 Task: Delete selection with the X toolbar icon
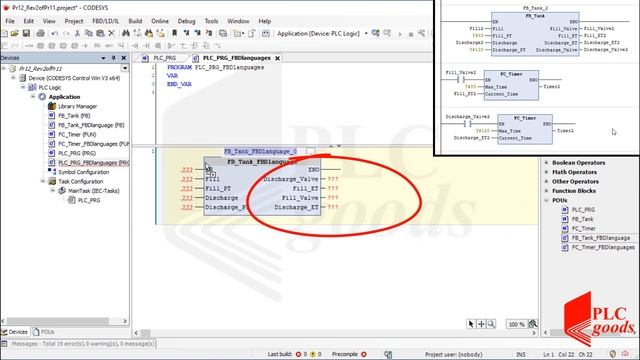[x=111, y=33]
